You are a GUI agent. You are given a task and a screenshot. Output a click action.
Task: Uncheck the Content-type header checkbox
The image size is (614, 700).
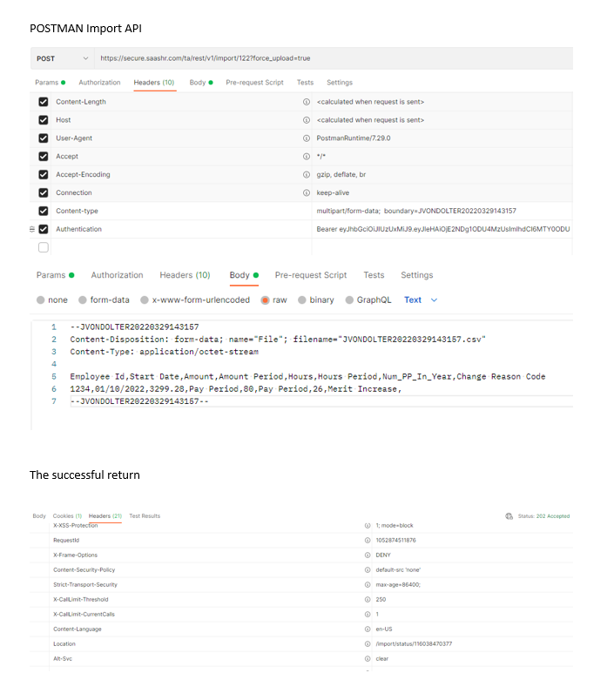43,211
